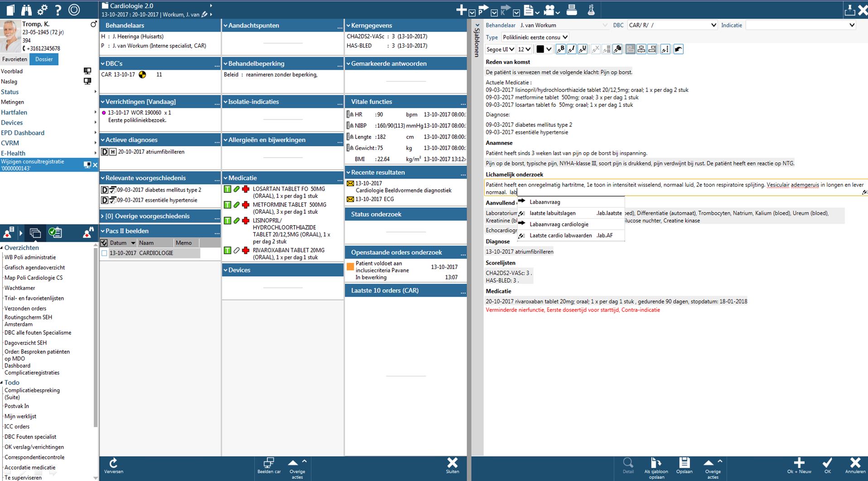The height and width of the screenshot is (481, 868).
Task: Collapse the Overzichten tree node
Action: (2, 248)
